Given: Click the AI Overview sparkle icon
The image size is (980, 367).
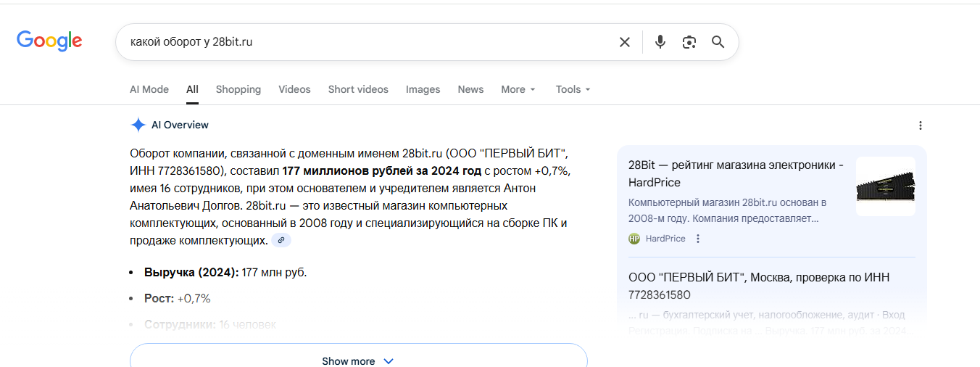Looking at the screenshot, I should (x=138, y=125).
